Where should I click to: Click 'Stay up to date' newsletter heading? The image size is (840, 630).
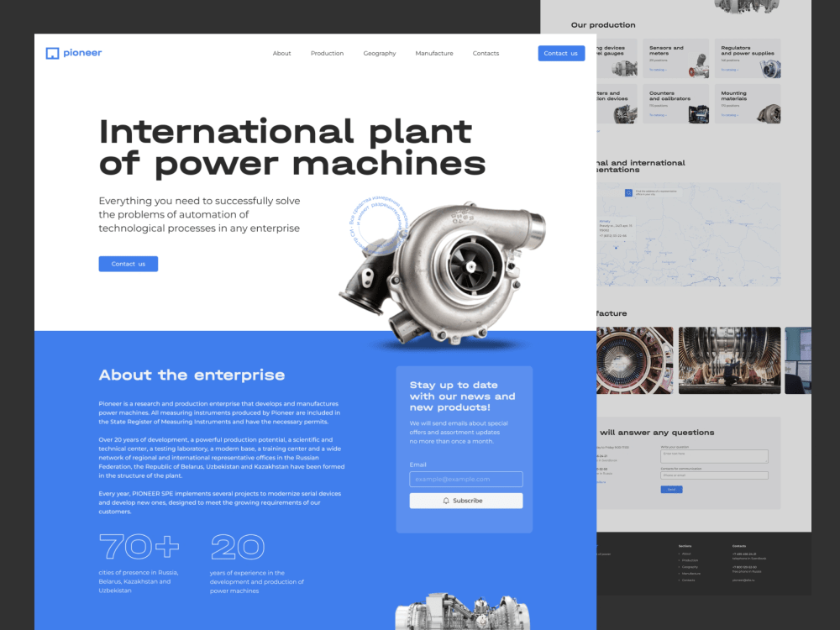pos(462,396)
